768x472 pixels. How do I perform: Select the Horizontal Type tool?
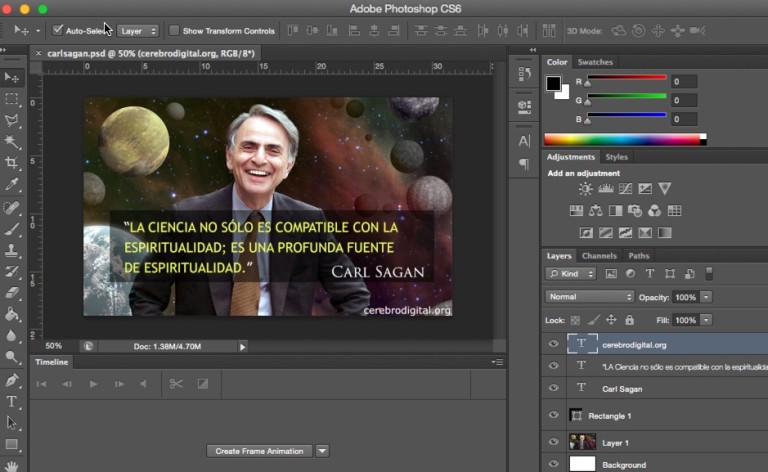pyautogui.click(x=12, y=401)
